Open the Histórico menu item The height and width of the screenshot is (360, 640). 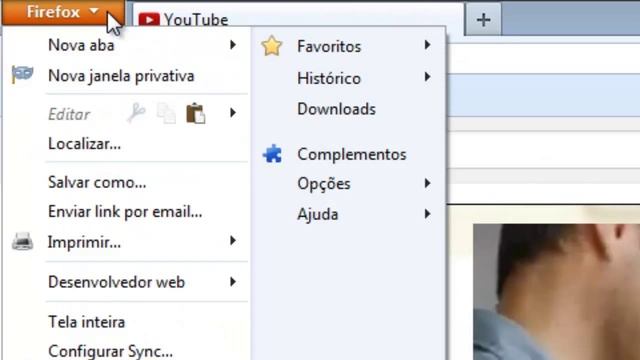(329, 78)
